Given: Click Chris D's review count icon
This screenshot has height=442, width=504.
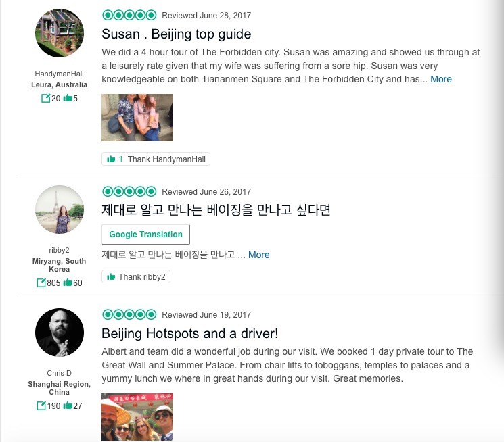Looking at the screenshot, I should pyautogui.click(x=41, y=406).
